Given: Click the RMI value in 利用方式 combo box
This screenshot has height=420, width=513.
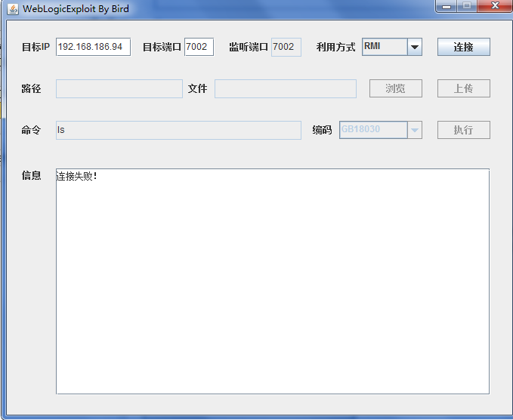Looking at the screenshot, I should [385, 47].
